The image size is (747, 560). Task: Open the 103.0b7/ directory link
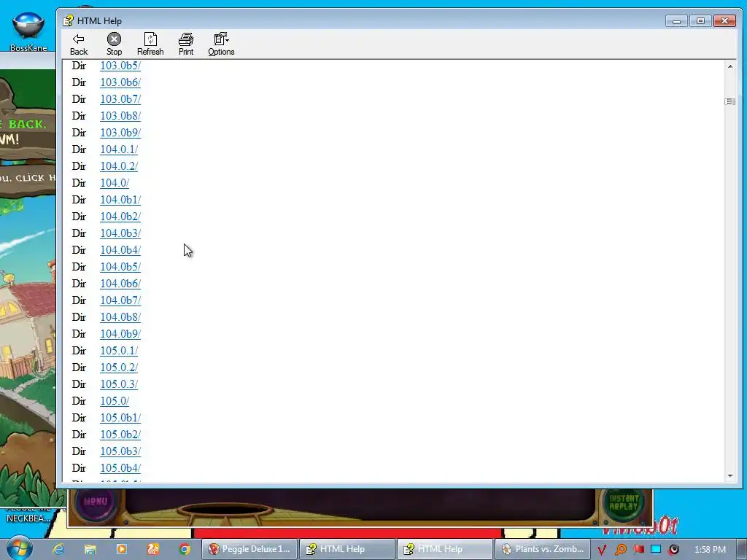(120, 99)
